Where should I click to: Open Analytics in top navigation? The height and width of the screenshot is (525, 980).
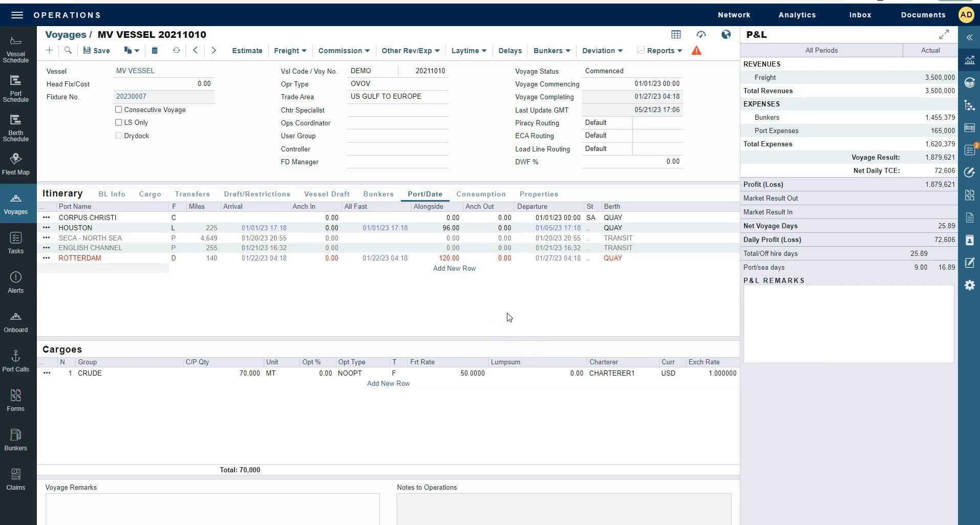click(797, 15)
